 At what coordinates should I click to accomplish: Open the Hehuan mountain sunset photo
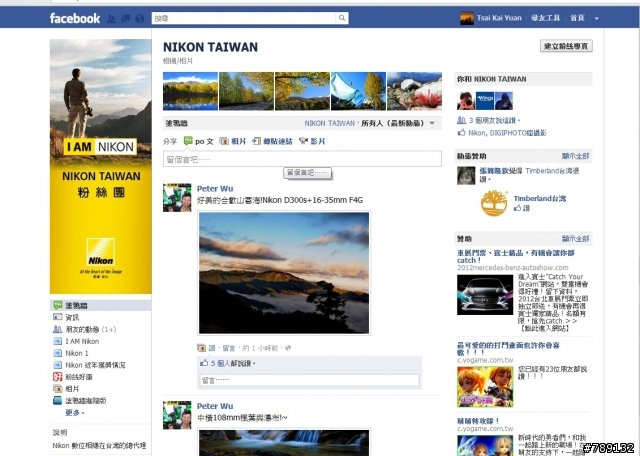pyautogui.click(x=284, y=273)
